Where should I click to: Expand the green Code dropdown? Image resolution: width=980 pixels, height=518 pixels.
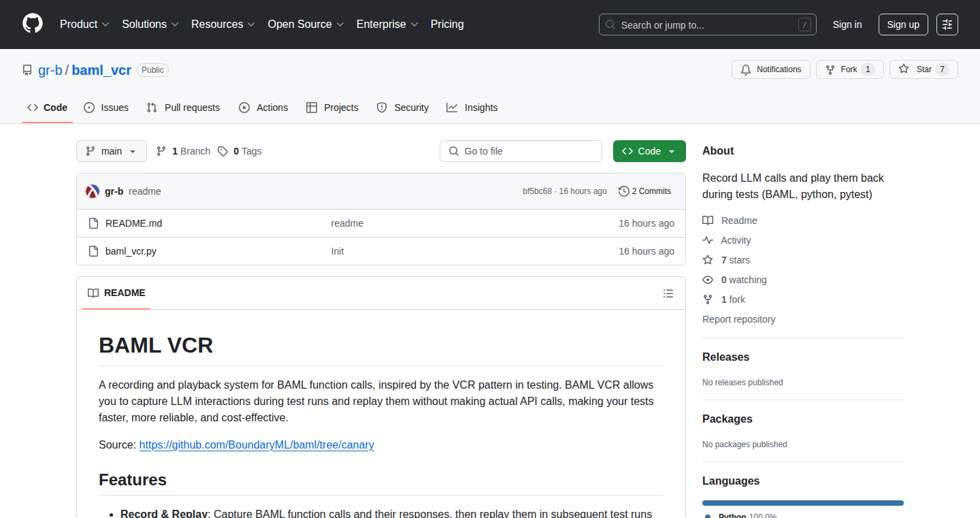click(x=649, y=151)
